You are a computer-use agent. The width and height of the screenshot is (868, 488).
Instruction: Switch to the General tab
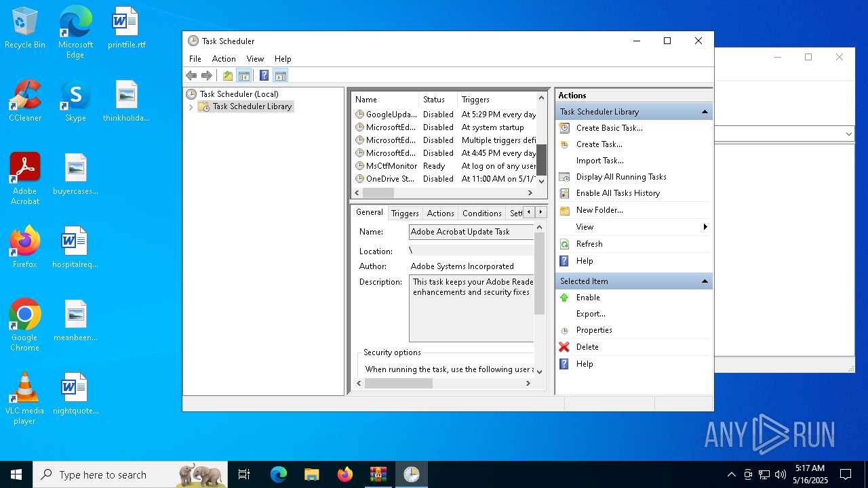click(x=370, y=212)
